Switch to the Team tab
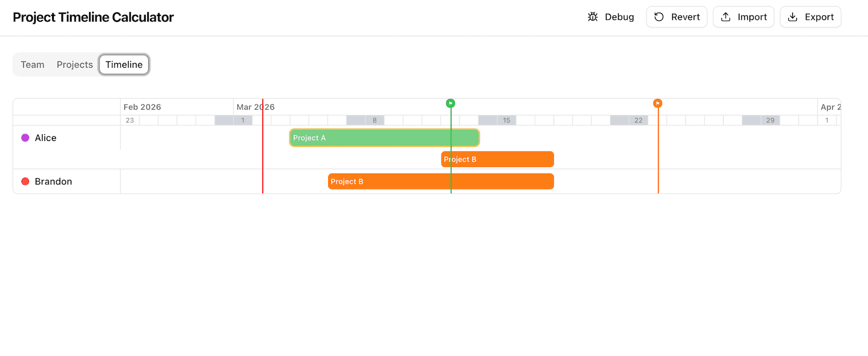 pyautogui.click(x=32, y=64)
